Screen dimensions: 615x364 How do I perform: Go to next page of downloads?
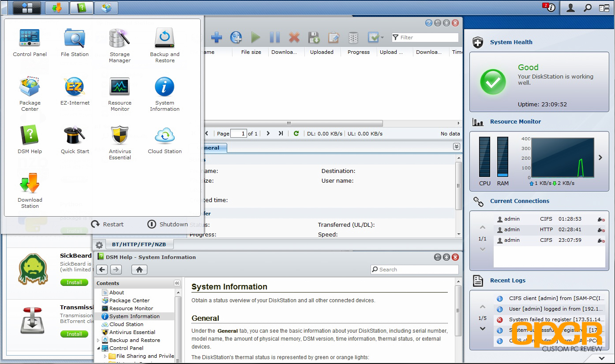click(x=268, y=133)
